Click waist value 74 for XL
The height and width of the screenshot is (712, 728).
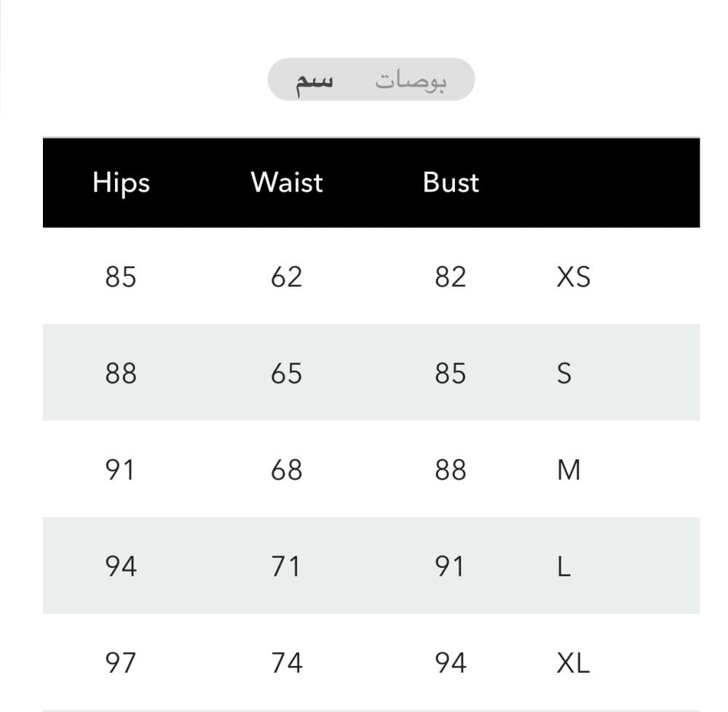(x=286, y=662)
